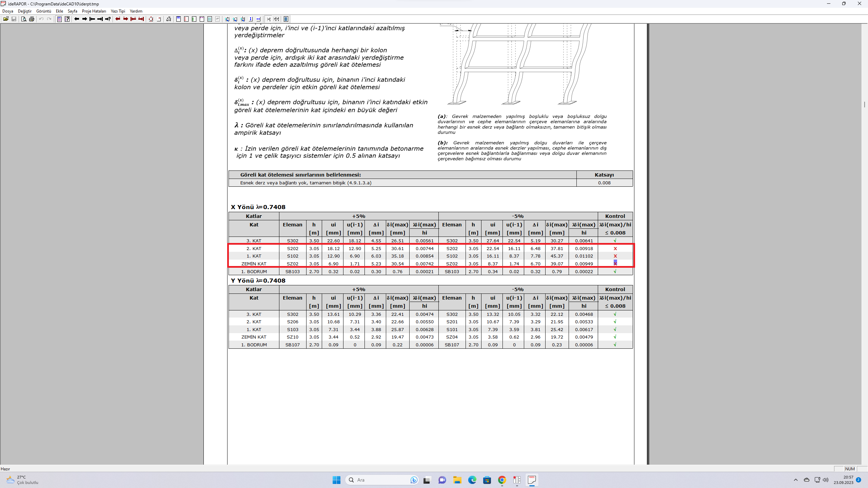
Task: Open Microsoft Edge from taskbar
Action: pyautogui.click(x=472, y=480)
